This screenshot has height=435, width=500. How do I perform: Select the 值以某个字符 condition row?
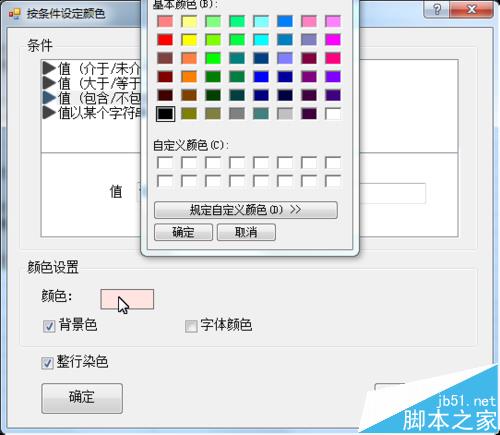pyautogui.click(x=91, y=113)
